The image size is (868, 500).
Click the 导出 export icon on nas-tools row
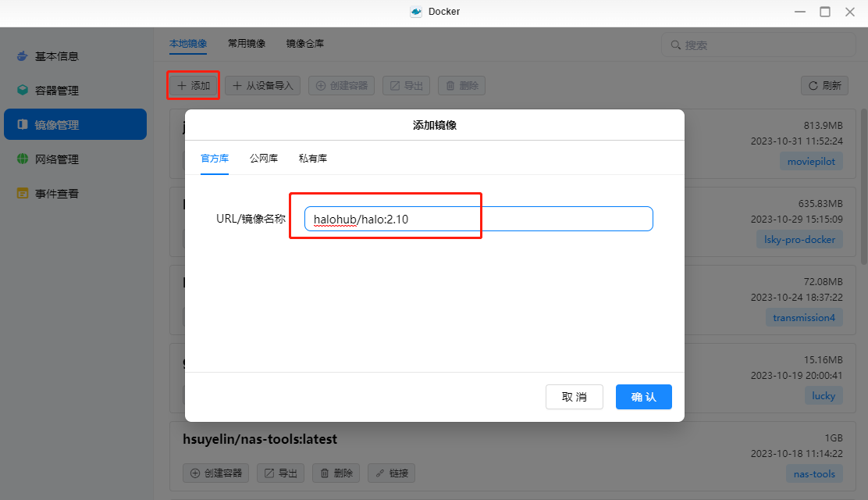pos(280,473)
